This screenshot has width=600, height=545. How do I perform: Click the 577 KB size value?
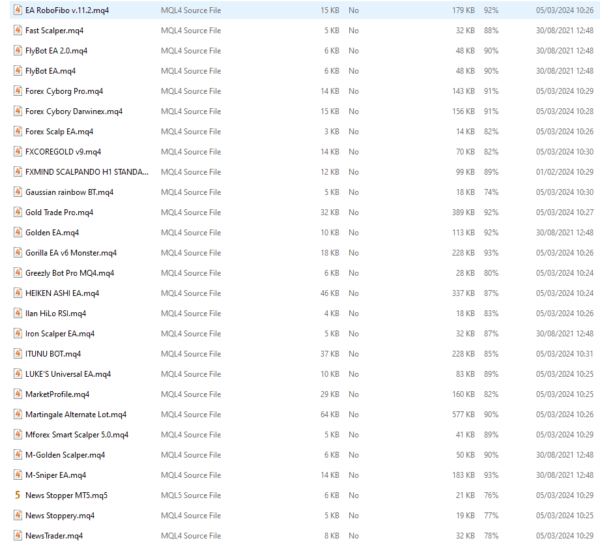tap(463, 414)
